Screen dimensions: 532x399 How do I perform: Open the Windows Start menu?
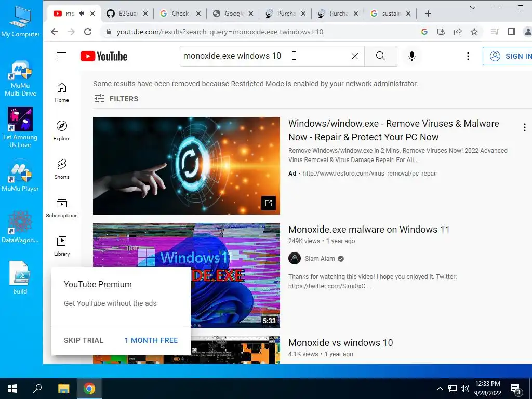pyautogui.click(x=12, y=389)
